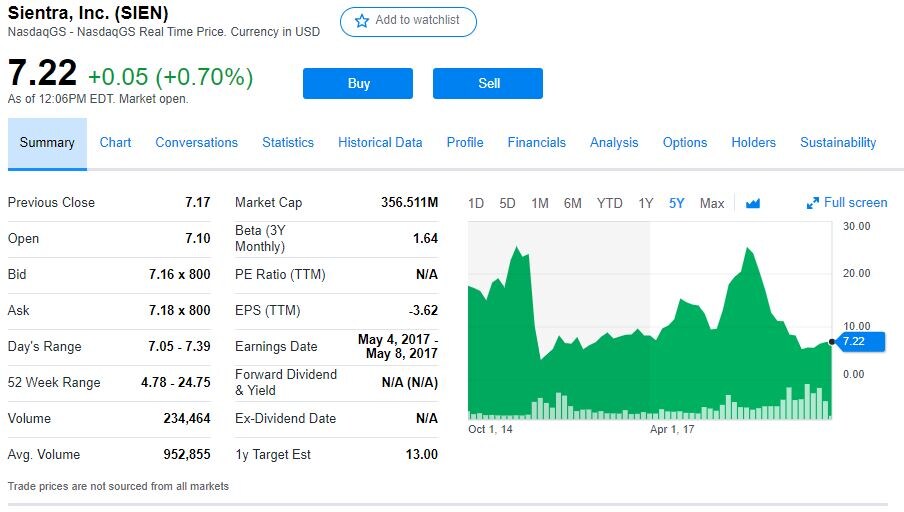Set the chart range to 1Y
Viewport: 904px width, 512px height.
pyautogui.click(x=646, y=204)
